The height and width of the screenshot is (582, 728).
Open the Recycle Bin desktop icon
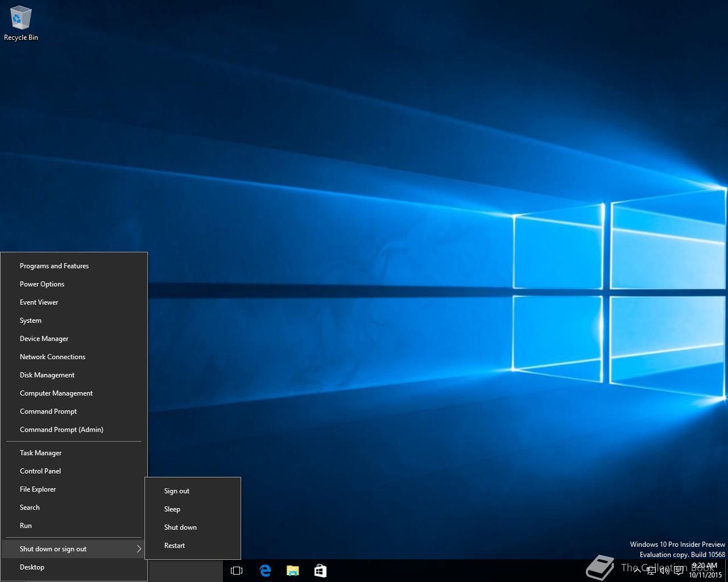pyautogui.click(x=20, y=23)
